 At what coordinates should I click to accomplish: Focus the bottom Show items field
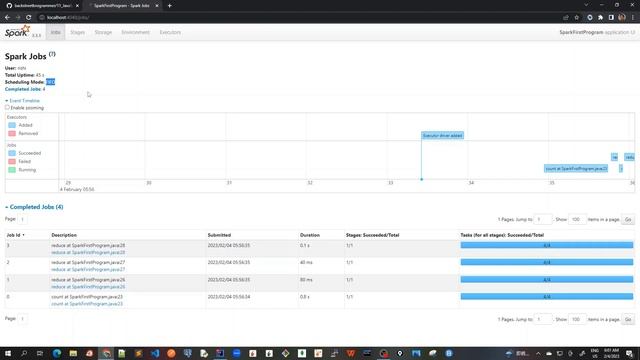[577, 319]
